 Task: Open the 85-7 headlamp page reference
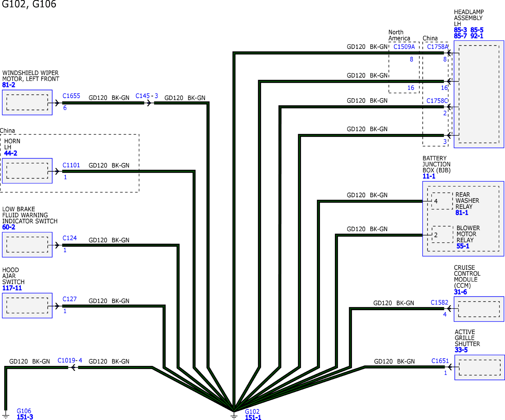coord(460,36)
